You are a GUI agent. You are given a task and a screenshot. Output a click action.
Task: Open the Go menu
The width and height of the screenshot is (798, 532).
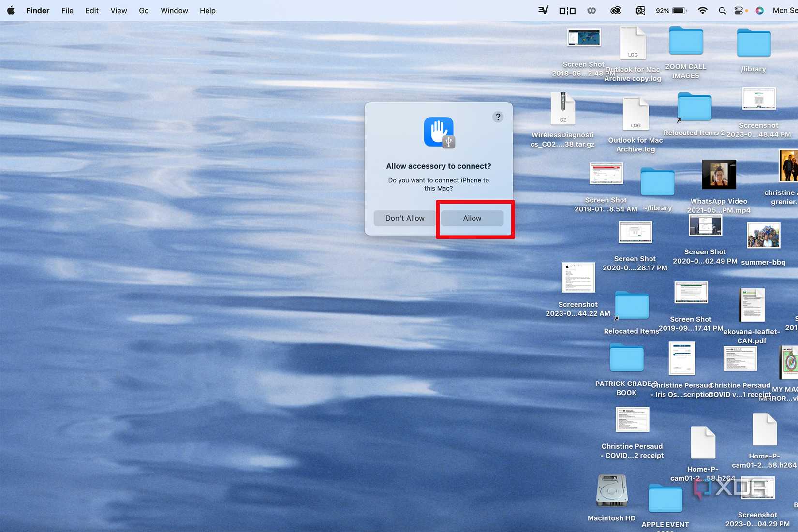144,10
